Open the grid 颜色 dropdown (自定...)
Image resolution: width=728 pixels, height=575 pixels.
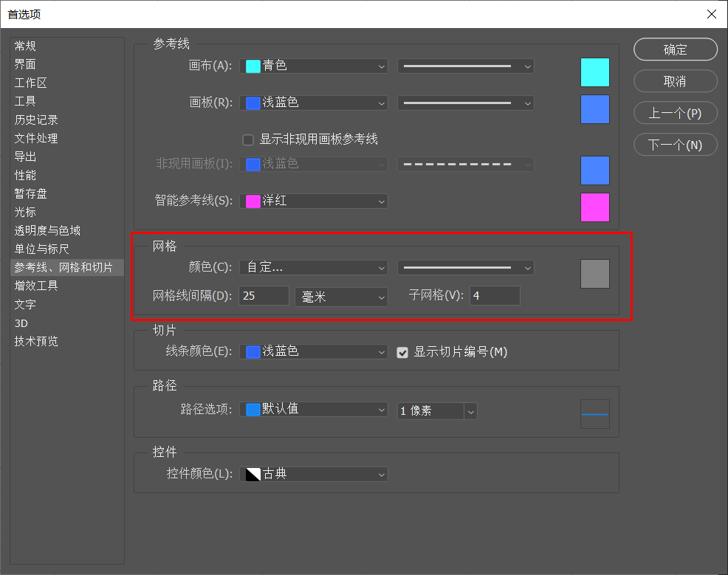[314, 267]
